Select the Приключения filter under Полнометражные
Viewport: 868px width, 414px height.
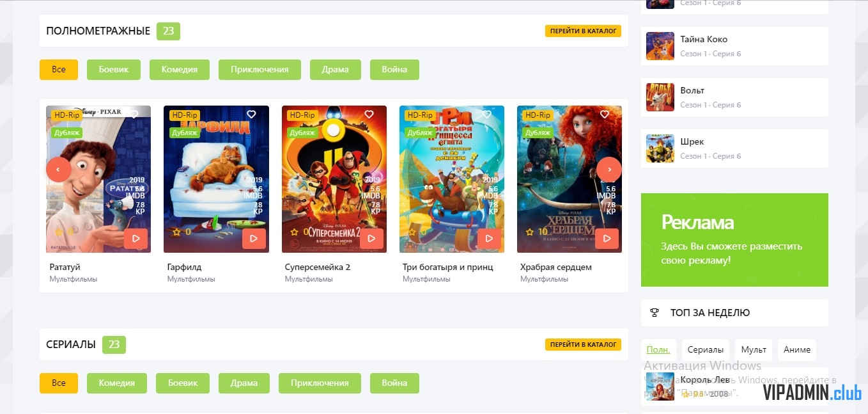pos(260,70)
